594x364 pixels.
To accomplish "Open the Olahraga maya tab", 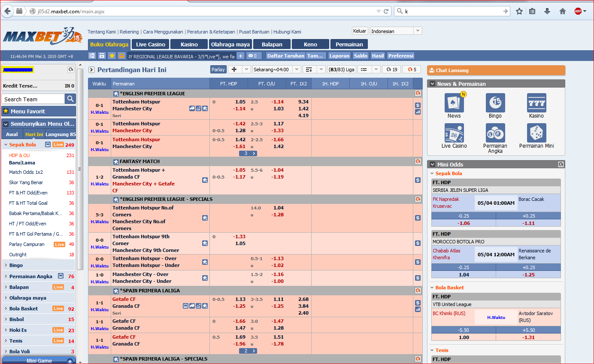I will [230, 44].
